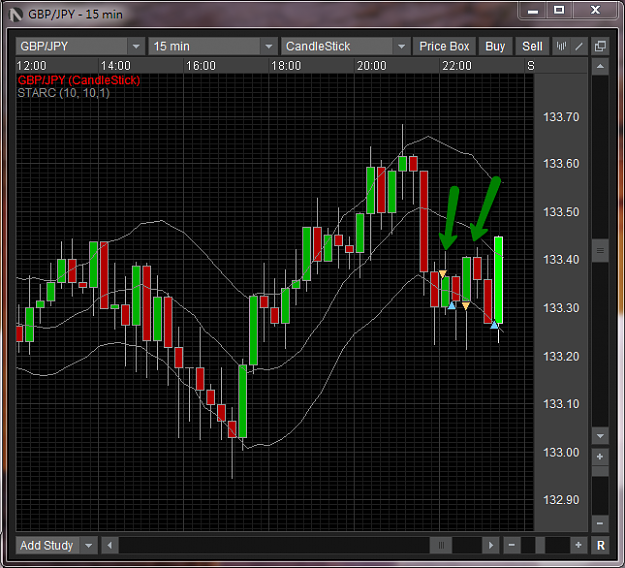625x568 pixels.
Task: Click the horizontal zoom slider handle
Action: tap(540, 545)
